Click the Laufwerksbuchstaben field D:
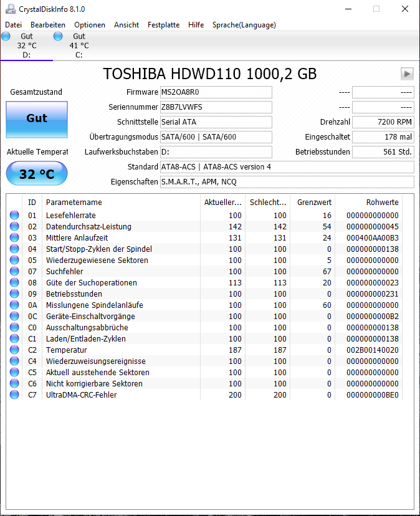Image resolution: width=420 pixels, height=516 pixels. [x=216, y=152]
